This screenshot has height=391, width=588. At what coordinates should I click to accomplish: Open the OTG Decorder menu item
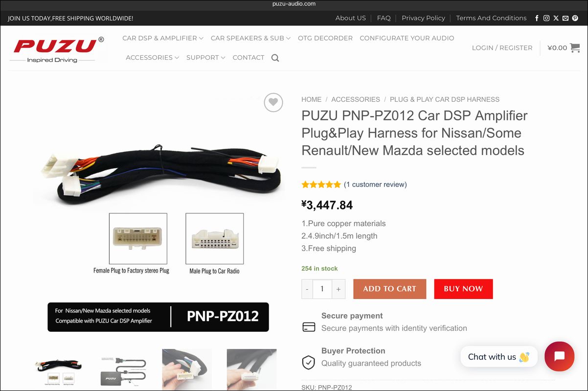pos(325,38)
